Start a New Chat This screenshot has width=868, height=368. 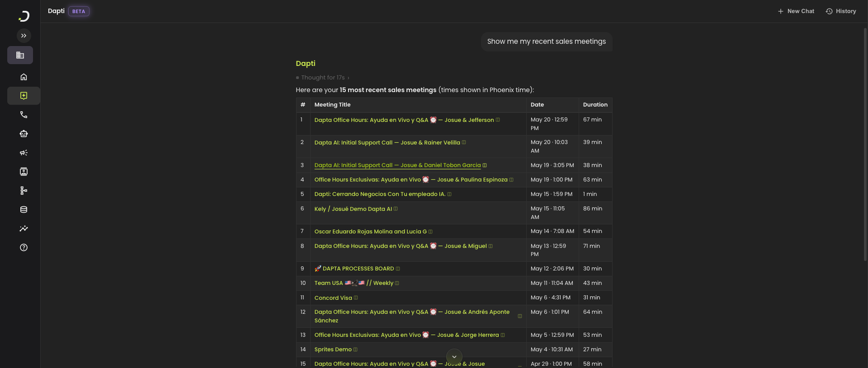click(796, 11)
